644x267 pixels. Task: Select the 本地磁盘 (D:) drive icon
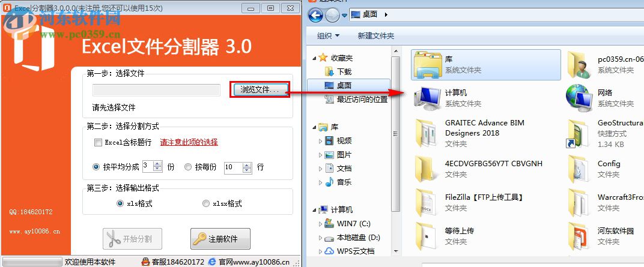(329, 238)
